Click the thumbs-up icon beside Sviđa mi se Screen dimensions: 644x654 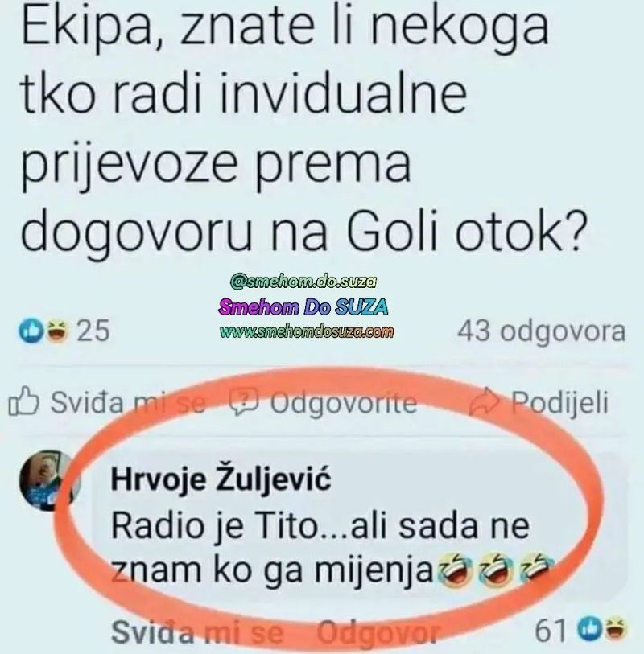(24, 401)
